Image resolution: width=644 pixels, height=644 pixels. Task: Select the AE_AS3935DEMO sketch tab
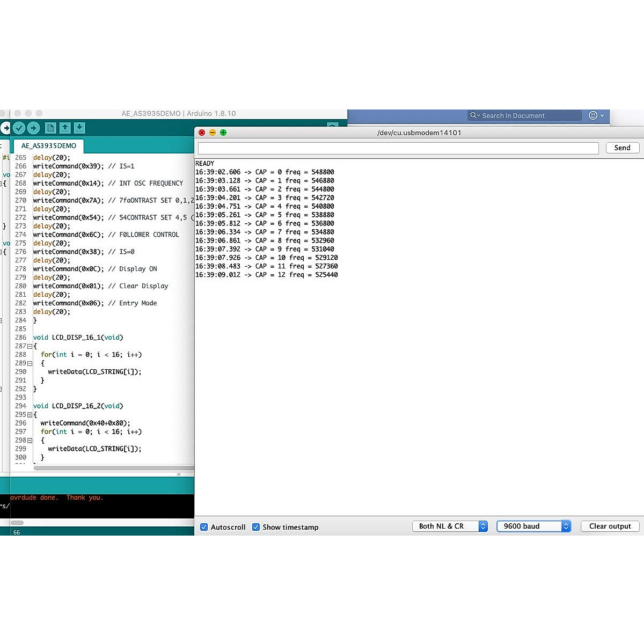[49, 145]
